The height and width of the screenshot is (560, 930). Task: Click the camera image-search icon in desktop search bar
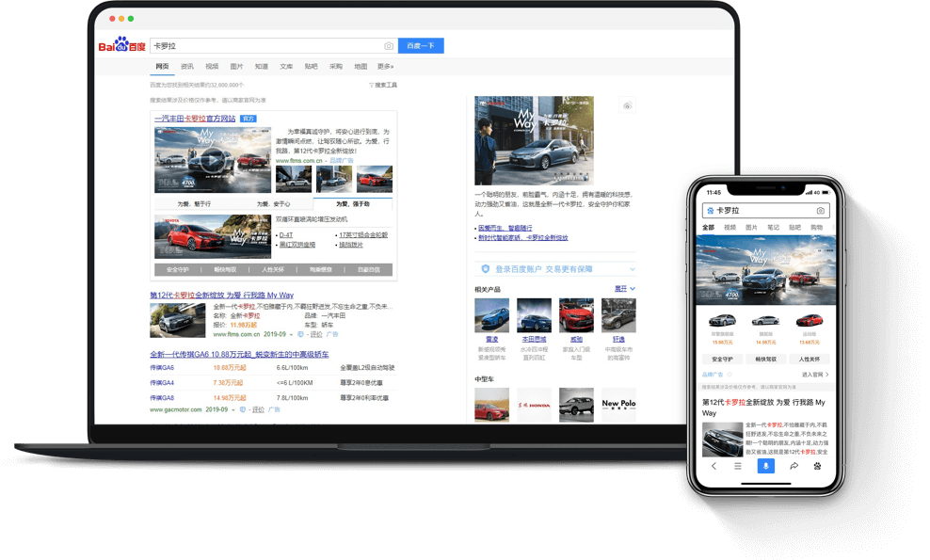point(389,46)
